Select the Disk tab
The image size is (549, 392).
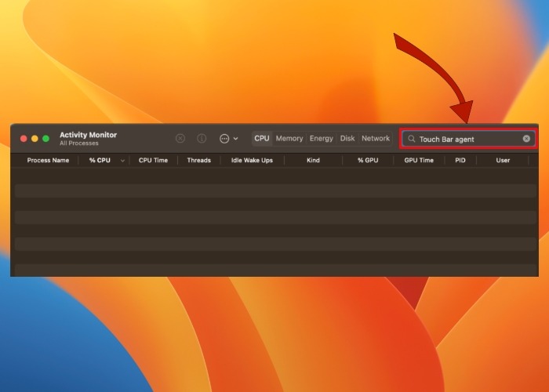(347, 139)
